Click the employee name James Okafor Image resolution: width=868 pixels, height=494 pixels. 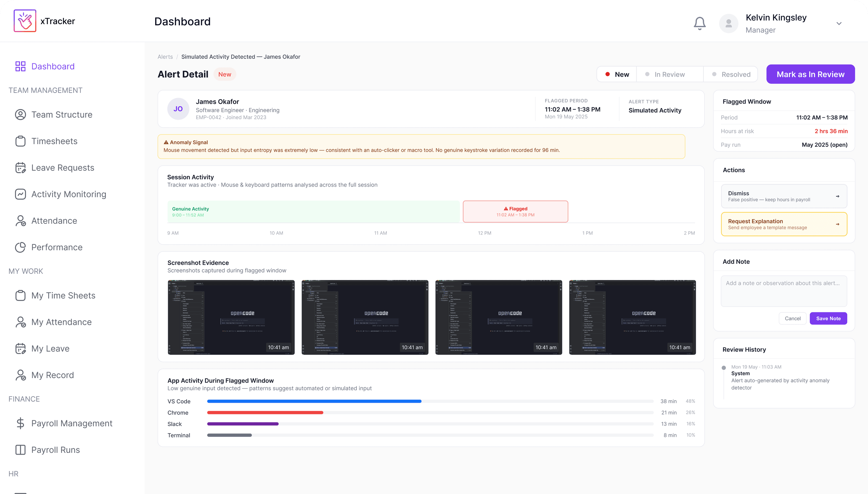(x=217, y=102)
